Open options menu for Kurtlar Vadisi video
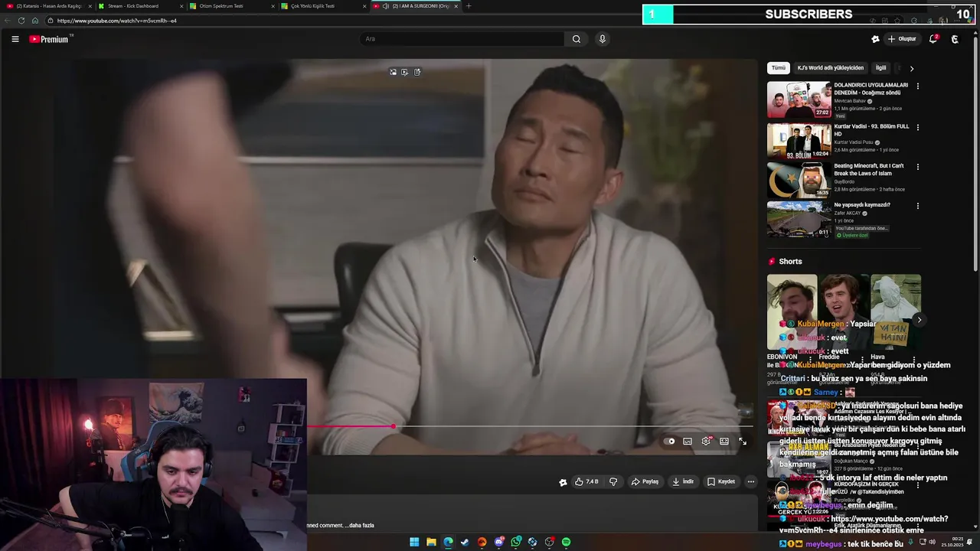 (x=918, y=127)
